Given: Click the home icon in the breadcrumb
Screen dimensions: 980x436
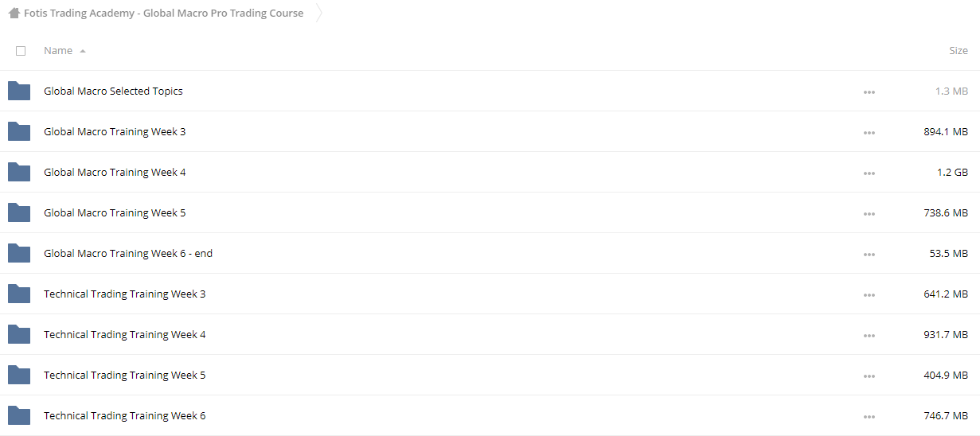Looking at the screenshot, I should (14, 14).
